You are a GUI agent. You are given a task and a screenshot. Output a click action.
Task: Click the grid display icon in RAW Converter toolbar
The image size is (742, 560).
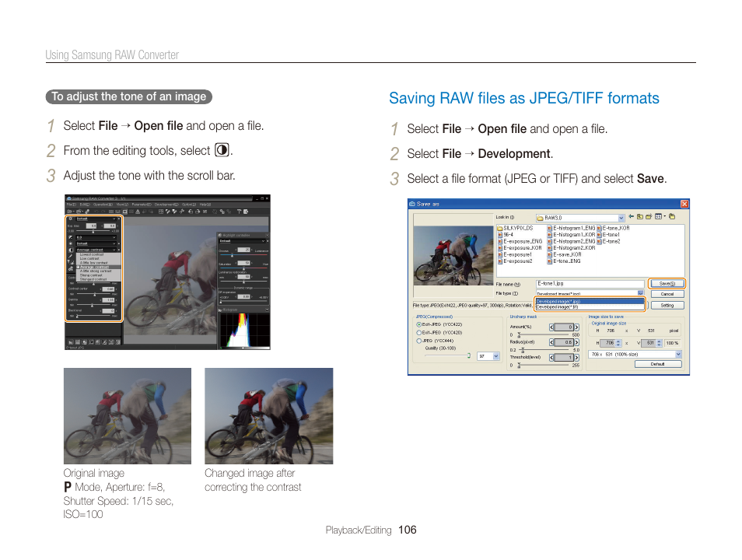pyautogui.click(x=161, y=211)
